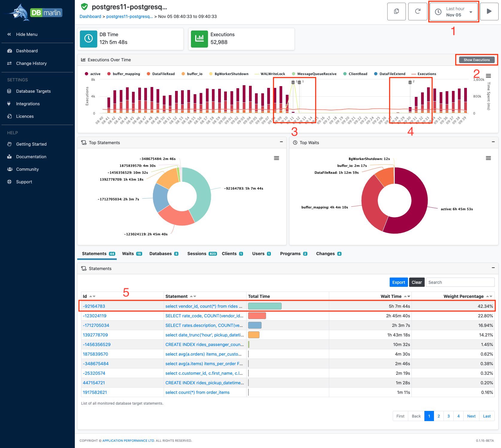Open CREATE INDEX rides_pickup_datetime statement
Screen dimensions: 501x448
point(205,383)
